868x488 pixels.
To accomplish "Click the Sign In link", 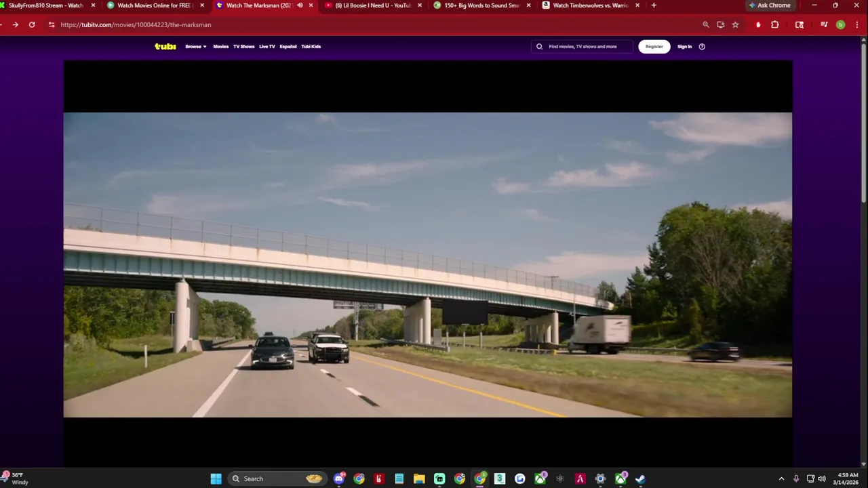I will click(x=685, y=47).
